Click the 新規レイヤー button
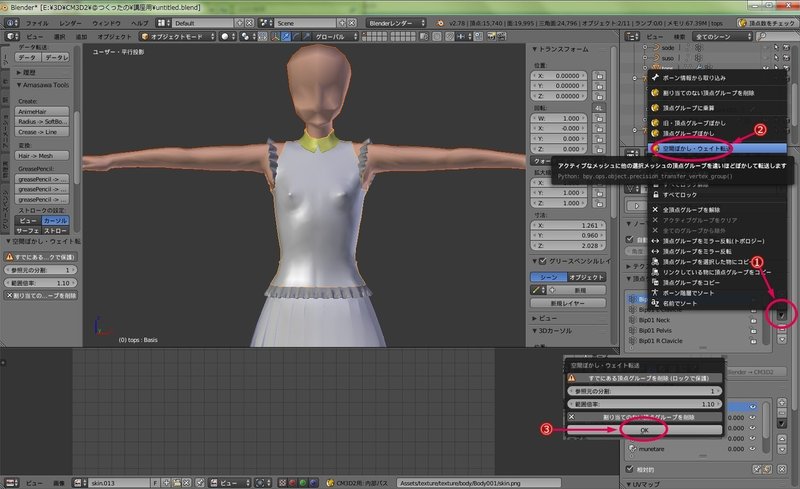800x489 pixels. pos(568,303)
